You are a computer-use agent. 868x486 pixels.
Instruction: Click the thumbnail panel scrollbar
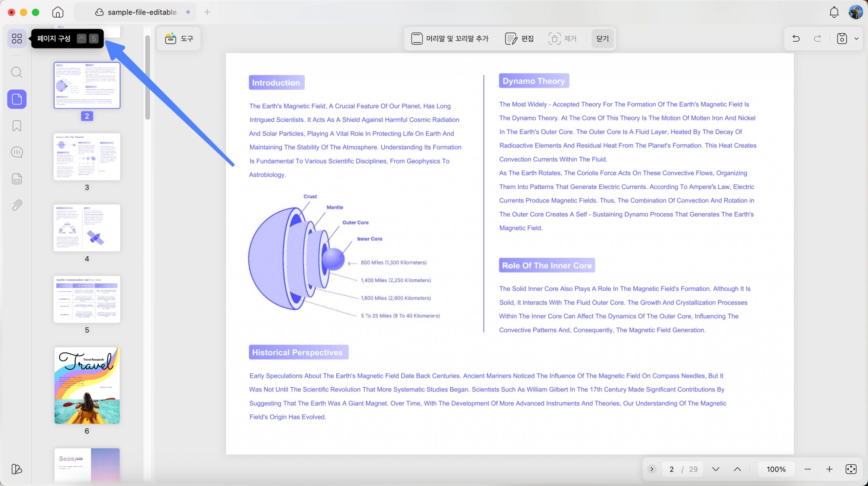pos(147,77)
